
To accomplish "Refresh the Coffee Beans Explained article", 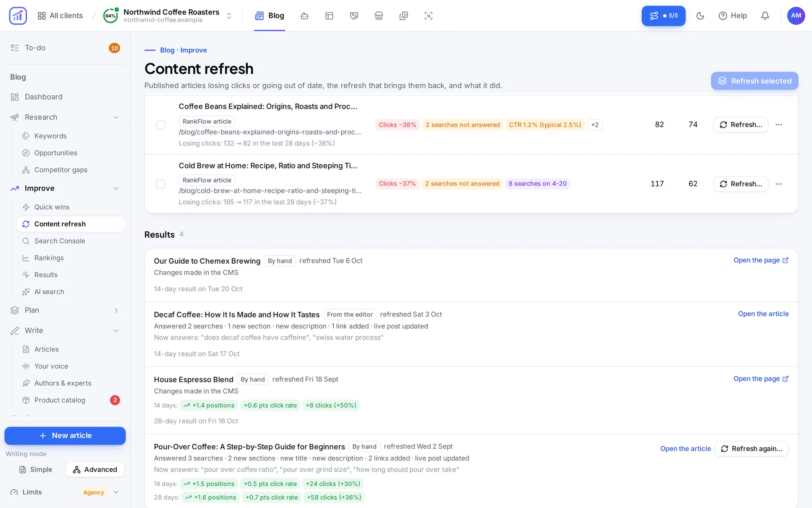I will [x=741, y=125].
